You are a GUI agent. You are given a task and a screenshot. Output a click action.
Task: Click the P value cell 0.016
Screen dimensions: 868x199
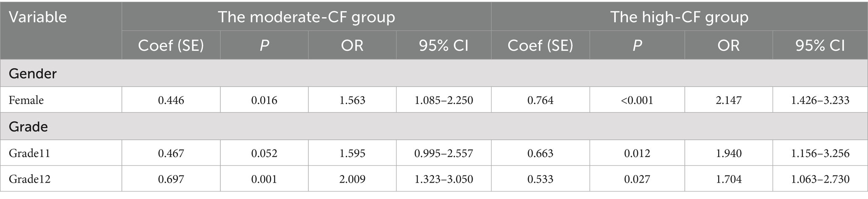(264, 100)
